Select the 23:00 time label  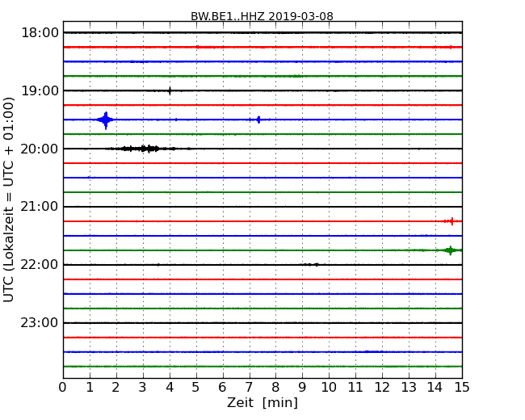pos(40,322)
